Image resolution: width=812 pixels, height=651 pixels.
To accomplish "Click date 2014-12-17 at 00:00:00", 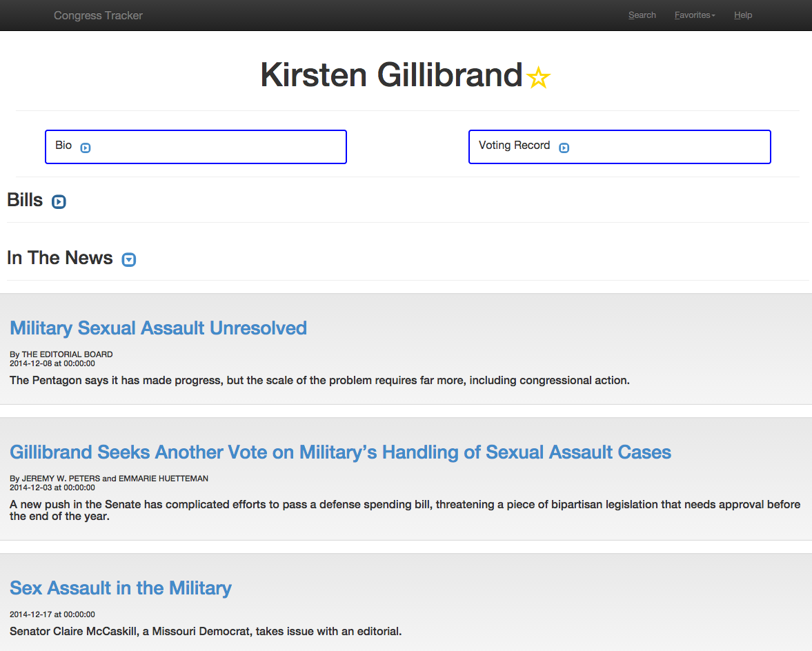I will [x=52, y=614].
